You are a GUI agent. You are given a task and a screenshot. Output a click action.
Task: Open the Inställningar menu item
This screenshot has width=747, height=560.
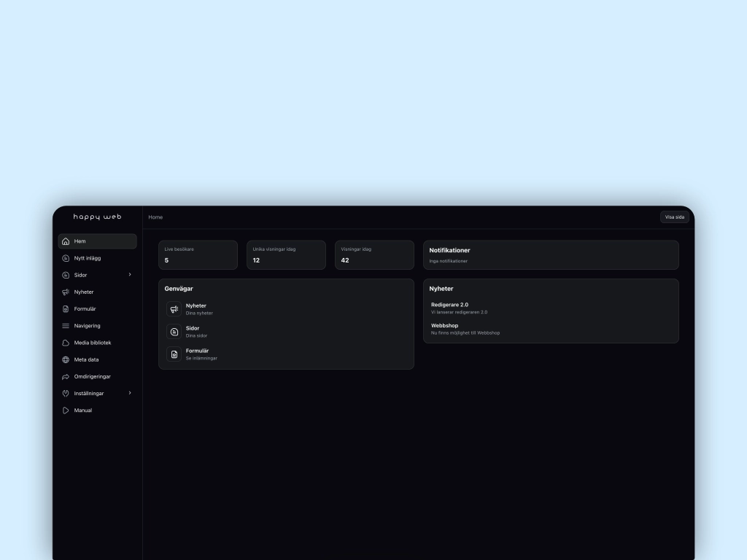point(89,394)
